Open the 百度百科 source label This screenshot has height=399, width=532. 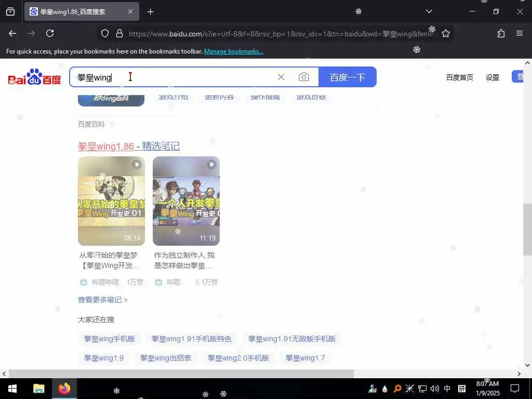(91, 124)
